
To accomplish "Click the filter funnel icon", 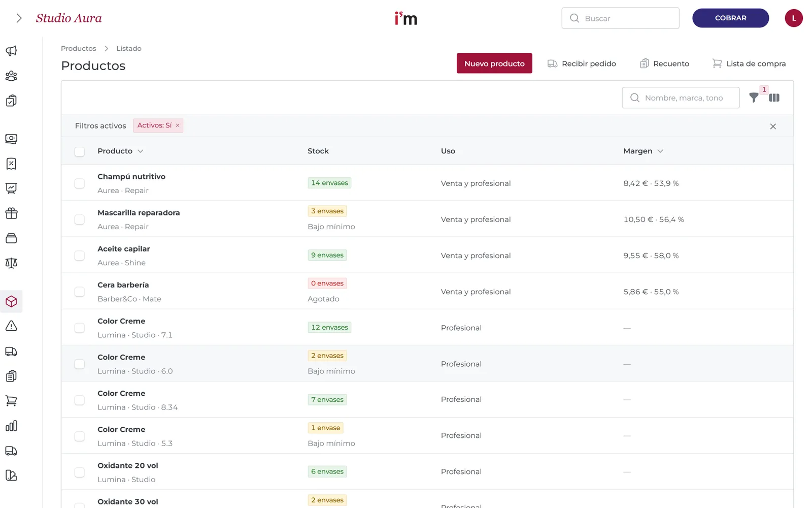I will pos(754,98).
